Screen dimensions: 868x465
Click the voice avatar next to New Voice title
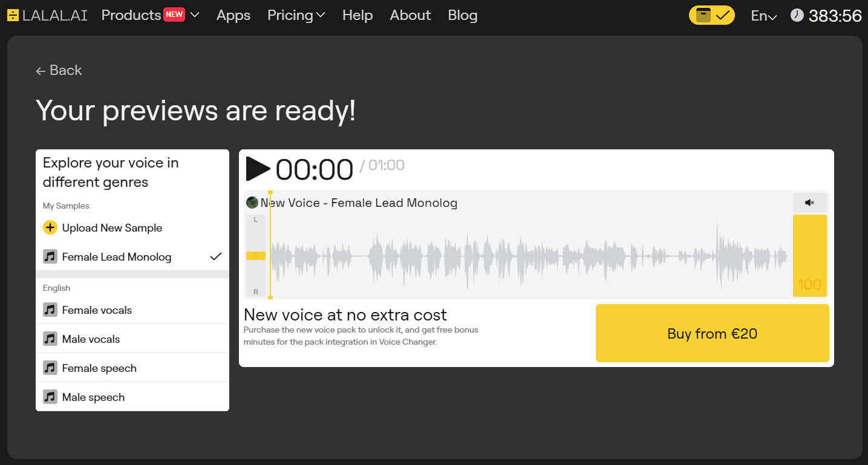point(252,203)
